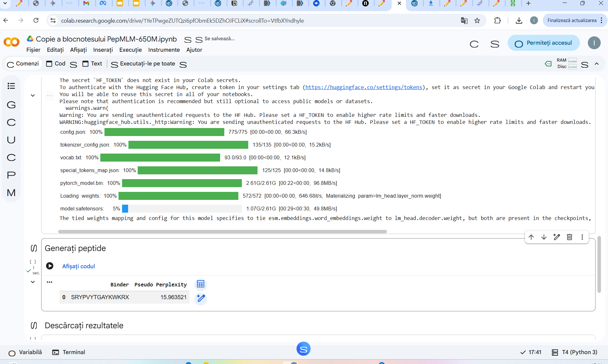Viewport: 608px width, 364px height.
Task: Open the table of contents sidebar icon
Action: (11, 86)
